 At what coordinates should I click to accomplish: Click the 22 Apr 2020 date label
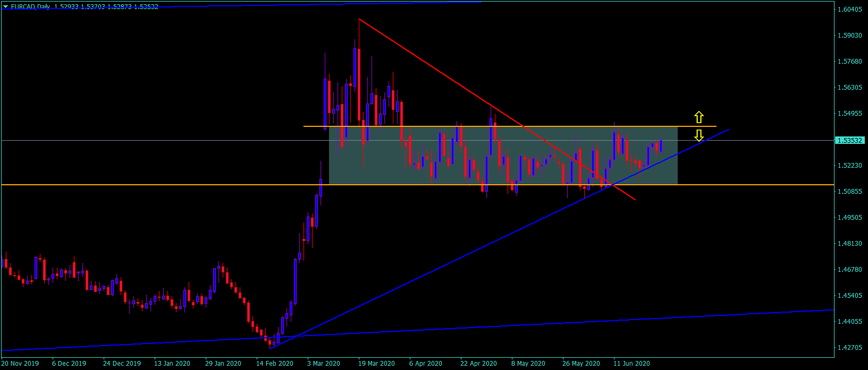[x=478, y=364]
